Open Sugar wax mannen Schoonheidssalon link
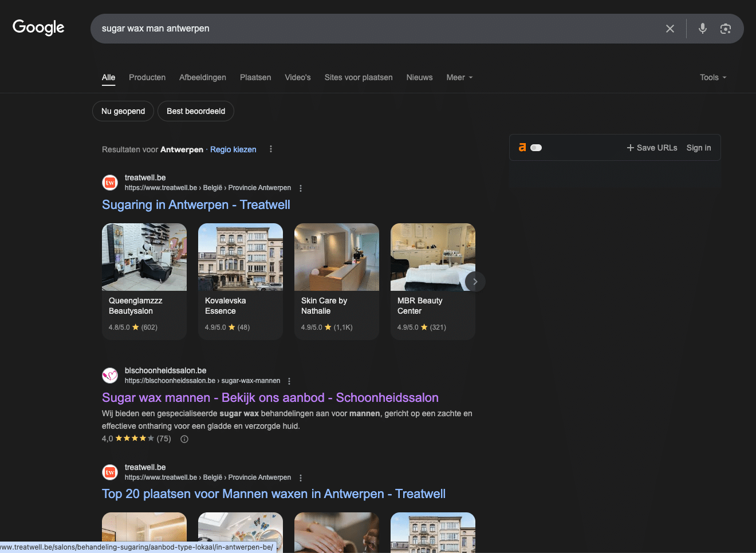Screen dimensions: 756x553 click(270, 398)
